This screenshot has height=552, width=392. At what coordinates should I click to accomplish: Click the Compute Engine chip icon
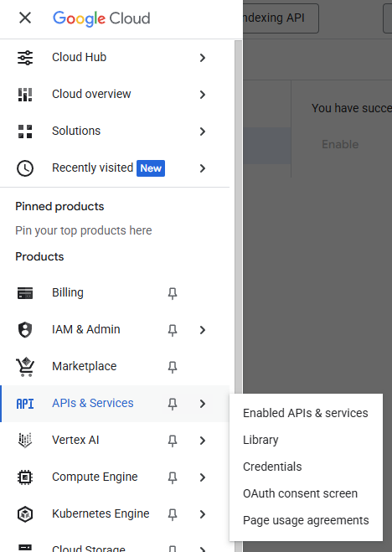(25, 477)
